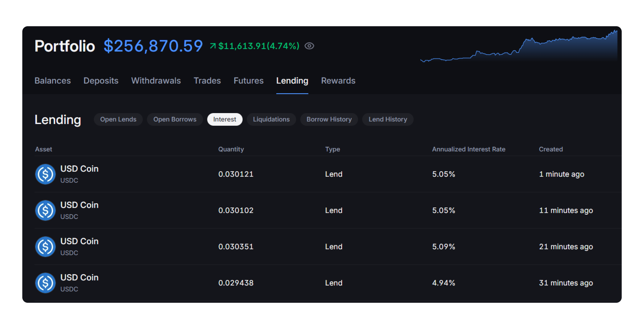The height and width of the screenshot is (329, 644).
Task: Show Liquidations records
Action: [271, 119]
